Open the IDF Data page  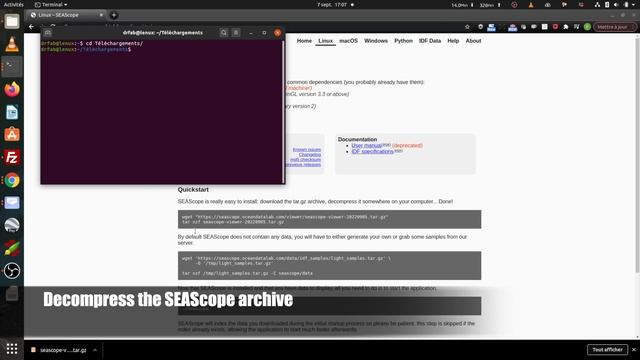click(430, 41)
